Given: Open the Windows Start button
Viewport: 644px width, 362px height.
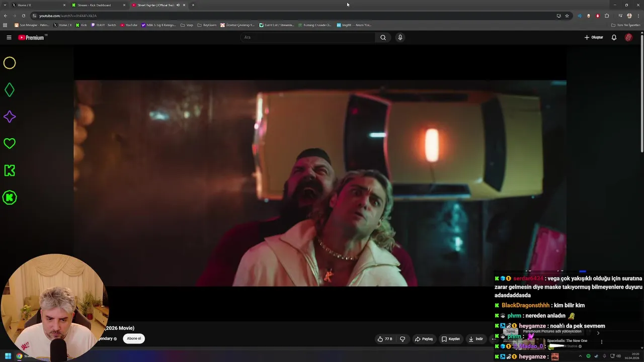Looking at the screenshot, I should 8,356.
